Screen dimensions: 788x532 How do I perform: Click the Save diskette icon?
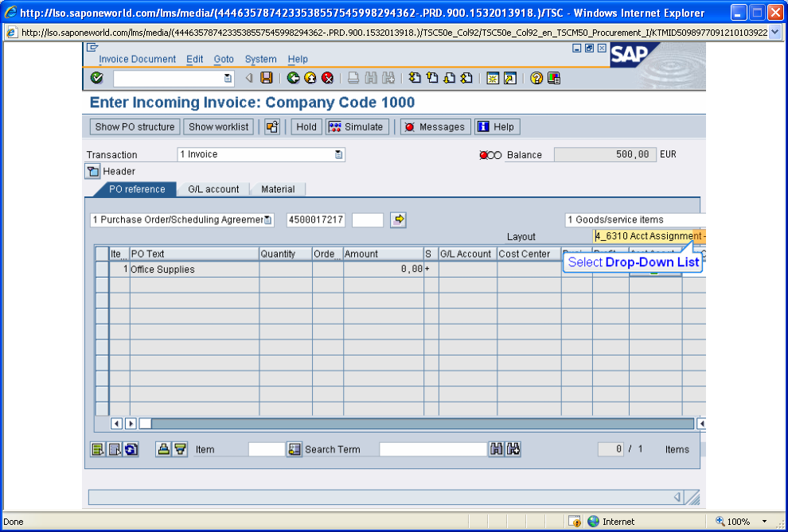[x=267, y=78]
